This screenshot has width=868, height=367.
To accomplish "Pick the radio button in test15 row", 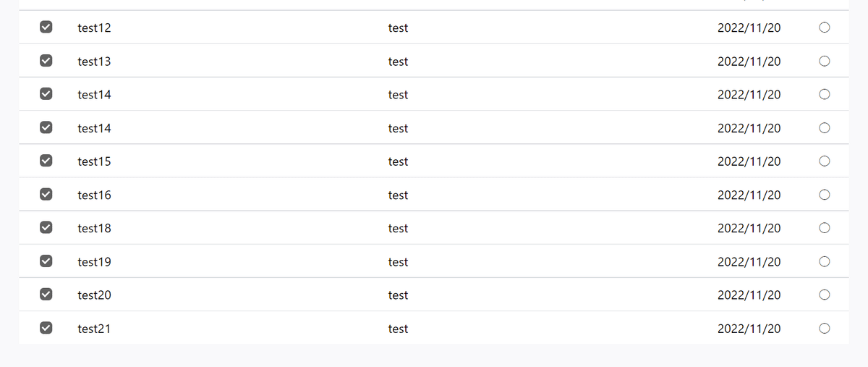I will (824, 161).
